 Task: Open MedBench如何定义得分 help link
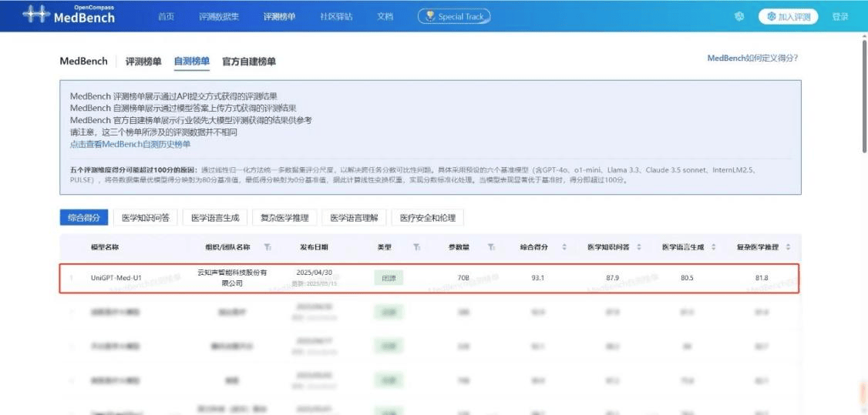pos(752,58)
